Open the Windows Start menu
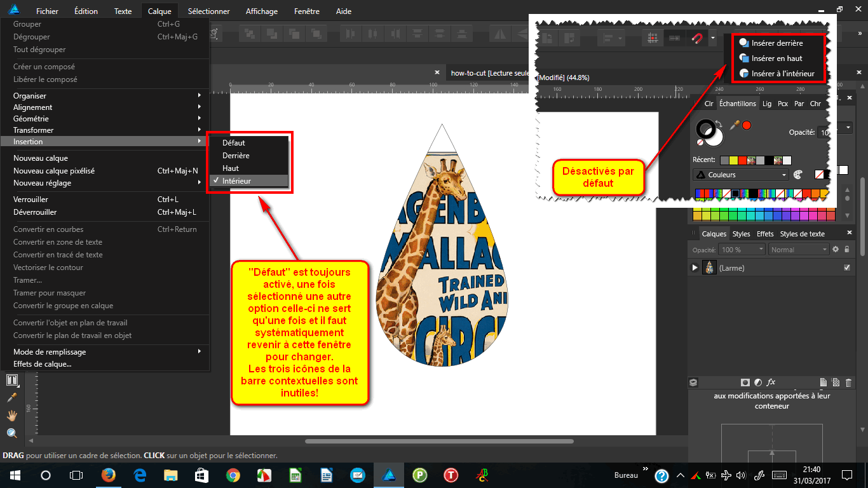The image size is (868, 488). click(15, 475)
